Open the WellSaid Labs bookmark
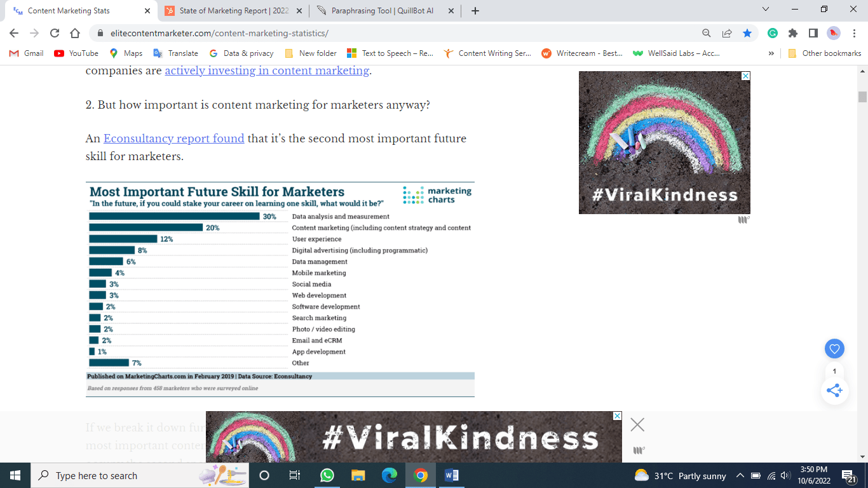Viewport: 868px width, 488px height. pyautogui.click(x=676, y=53)
